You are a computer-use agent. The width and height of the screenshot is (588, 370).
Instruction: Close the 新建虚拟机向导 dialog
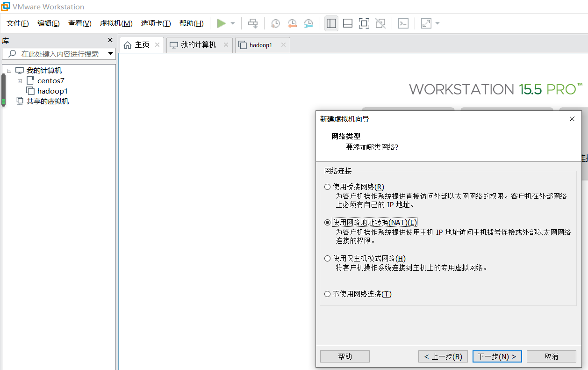(572, 119)
